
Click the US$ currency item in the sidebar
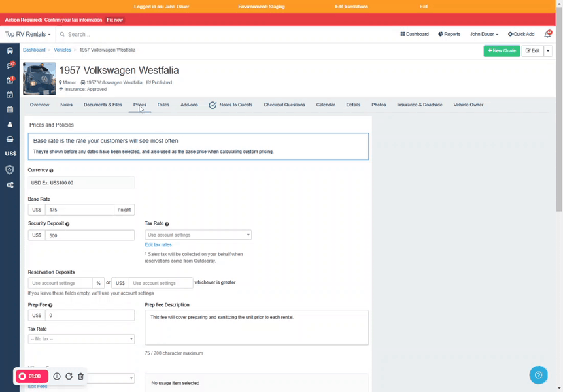(x=10, y=154)
